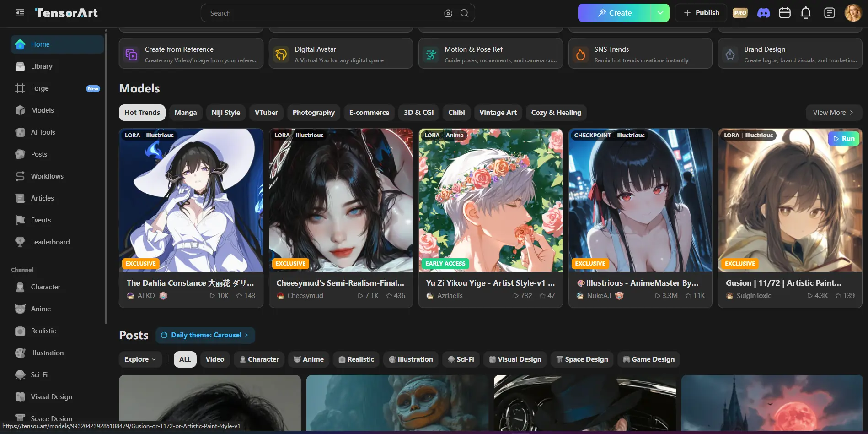Open the Anime channel in sidebar

point(57,309)
